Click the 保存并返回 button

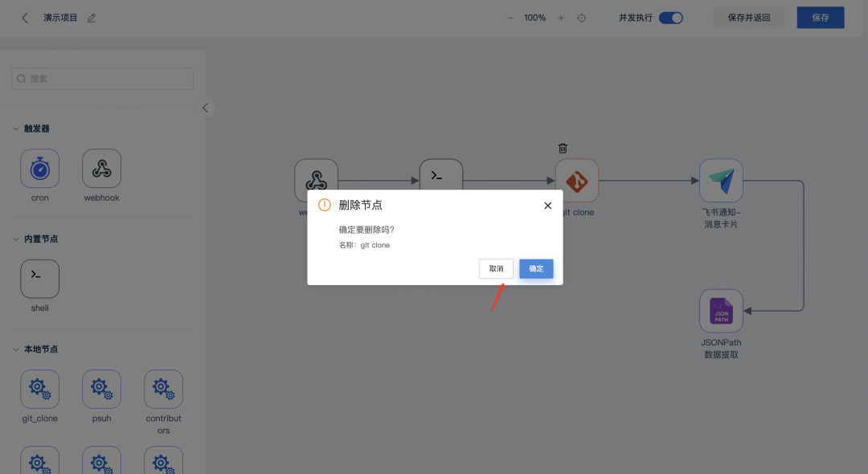[748, 18]
